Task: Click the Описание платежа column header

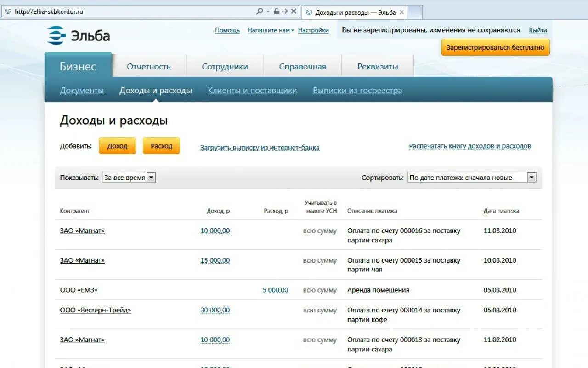Action: 372,211
